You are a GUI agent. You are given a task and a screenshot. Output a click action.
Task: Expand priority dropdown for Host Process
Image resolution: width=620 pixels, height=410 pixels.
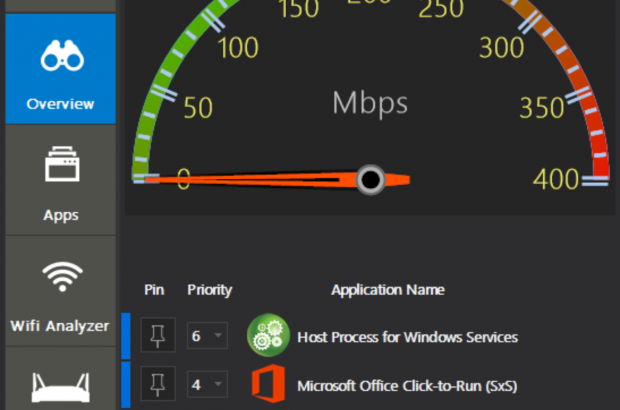pos(217,337)
